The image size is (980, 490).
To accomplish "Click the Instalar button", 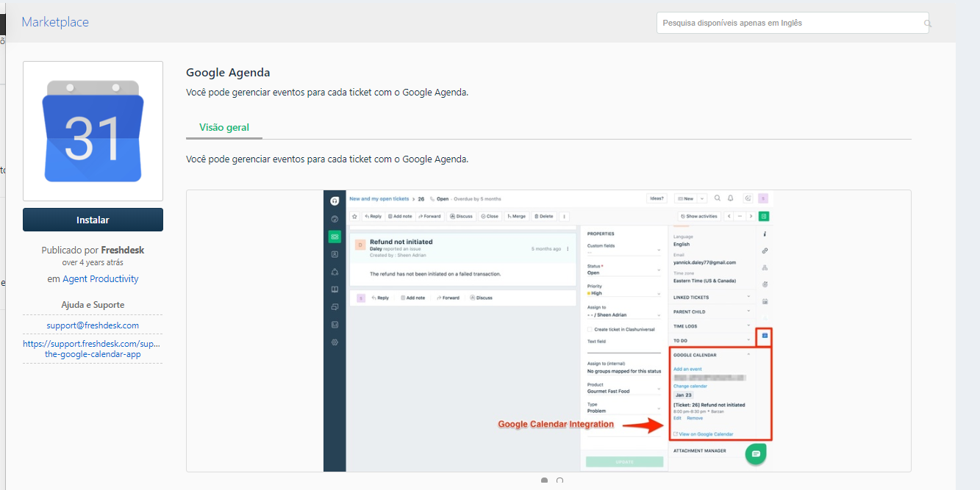I will click(x=93, y=220).
